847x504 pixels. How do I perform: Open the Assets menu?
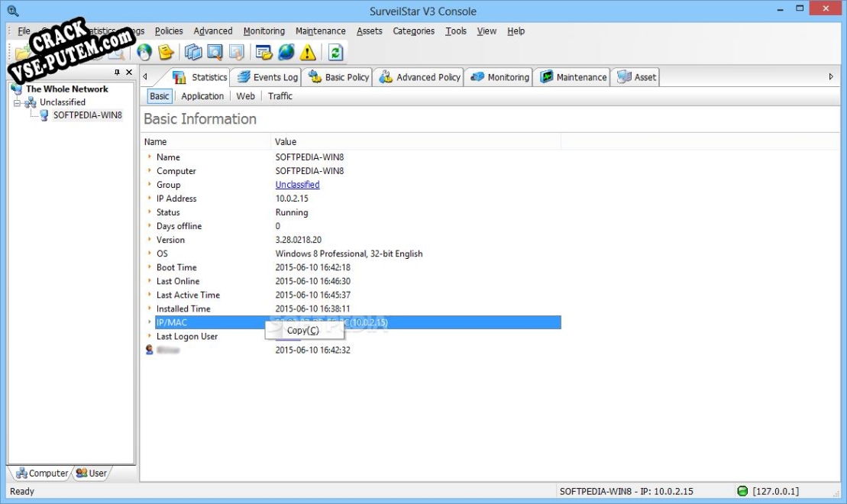pyautogui.click(x=370, y=31)
